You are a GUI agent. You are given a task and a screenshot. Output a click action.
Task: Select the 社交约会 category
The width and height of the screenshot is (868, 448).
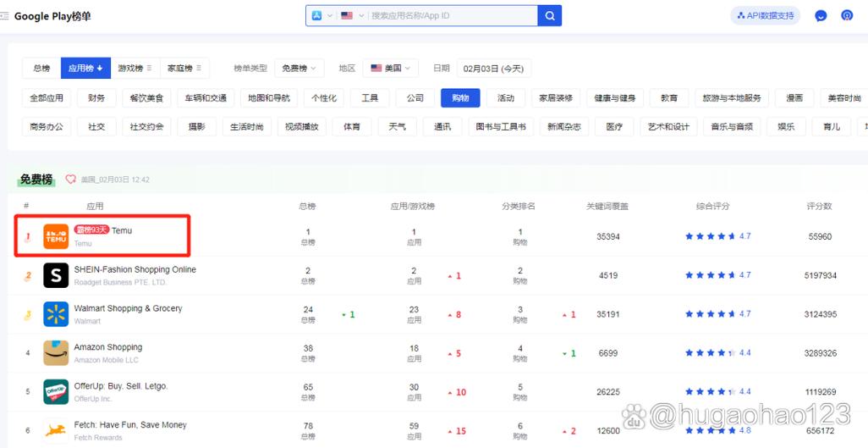click(146, 127)
